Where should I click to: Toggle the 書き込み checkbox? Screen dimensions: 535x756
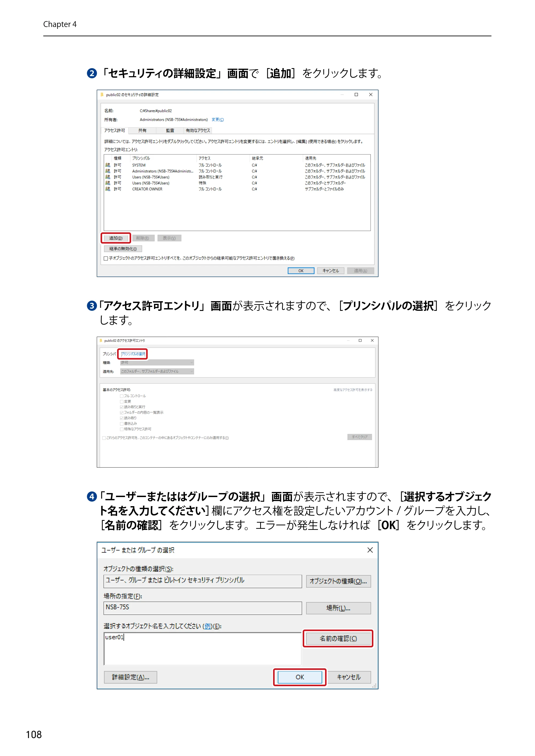click(122, 424)
